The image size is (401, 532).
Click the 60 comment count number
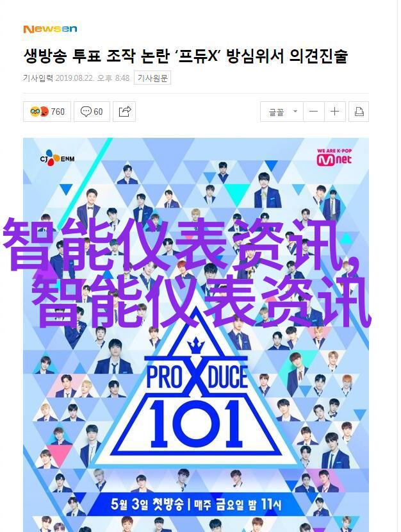[98, 112]
